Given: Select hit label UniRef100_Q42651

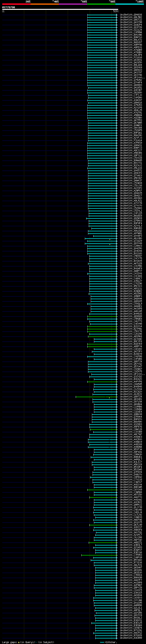Looking at the screenshot, I should 131,87.
